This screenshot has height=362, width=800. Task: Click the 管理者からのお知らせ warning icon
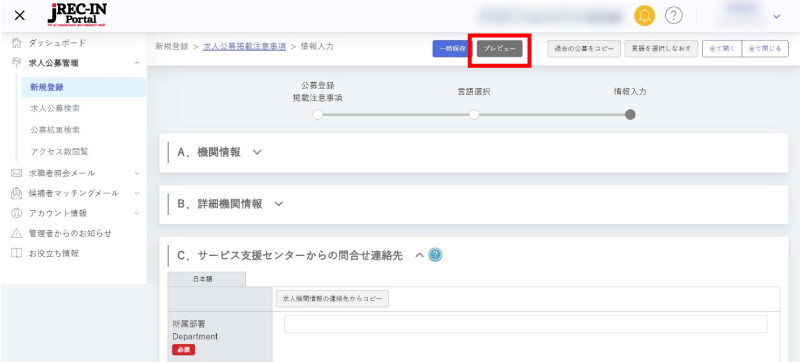(16, 234)
